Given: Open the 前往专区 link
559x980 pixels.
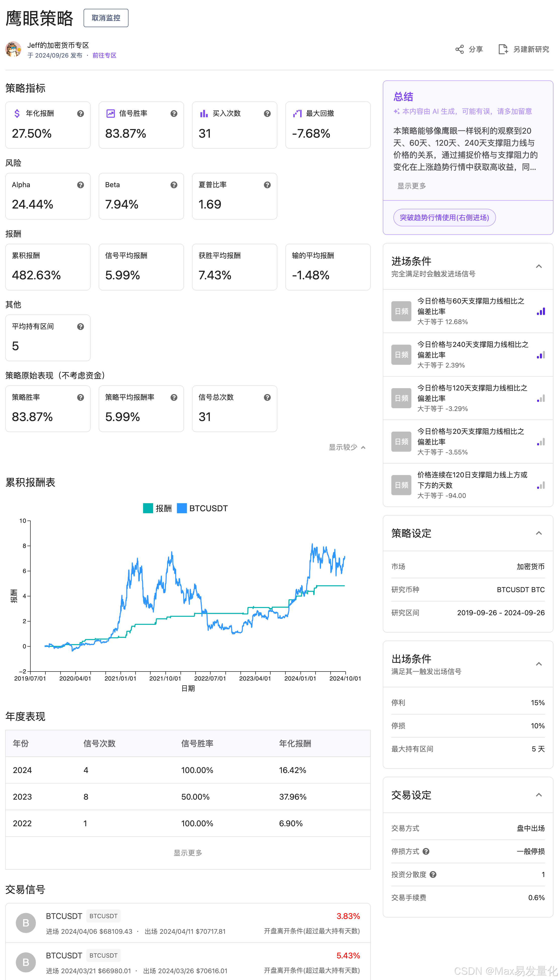Looking at the screenshot, I should (x=104, y=56).
